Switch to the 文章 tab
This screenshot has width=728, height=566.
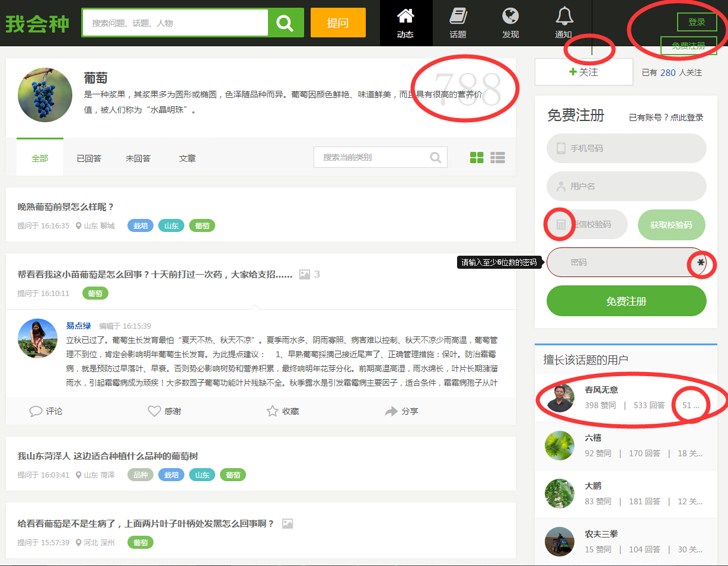click(187, 158)
